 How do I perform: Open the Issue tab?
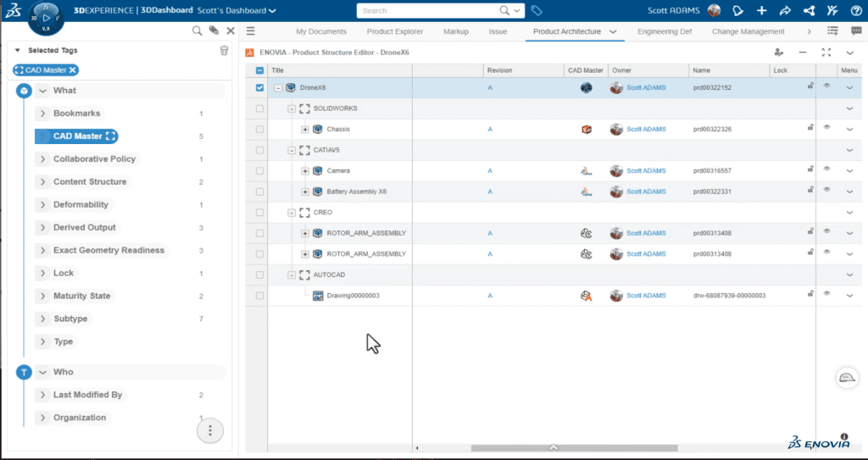pyautogui.click(x=498, y=31)
